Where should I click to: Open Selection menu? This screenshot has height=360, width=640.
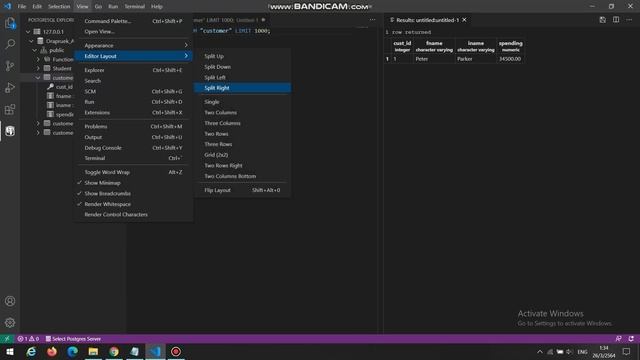click(59, 7)
